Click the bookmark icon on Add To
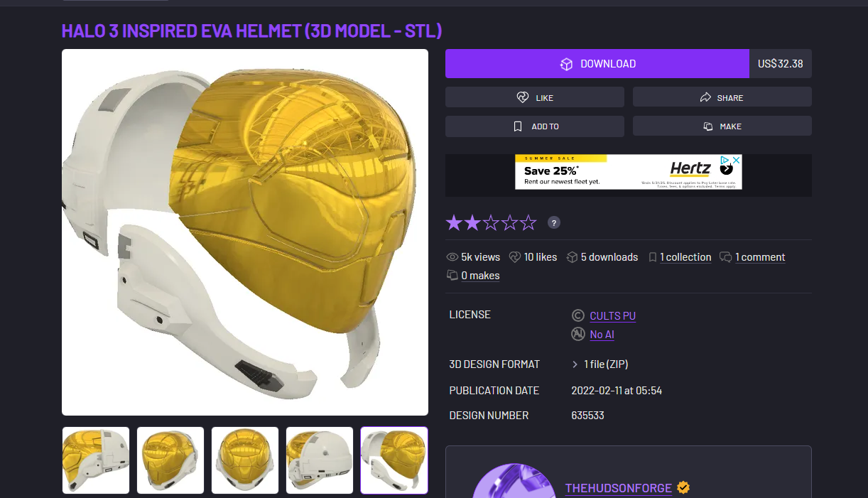This screenshot has width=868, height=498. point(518,126)
